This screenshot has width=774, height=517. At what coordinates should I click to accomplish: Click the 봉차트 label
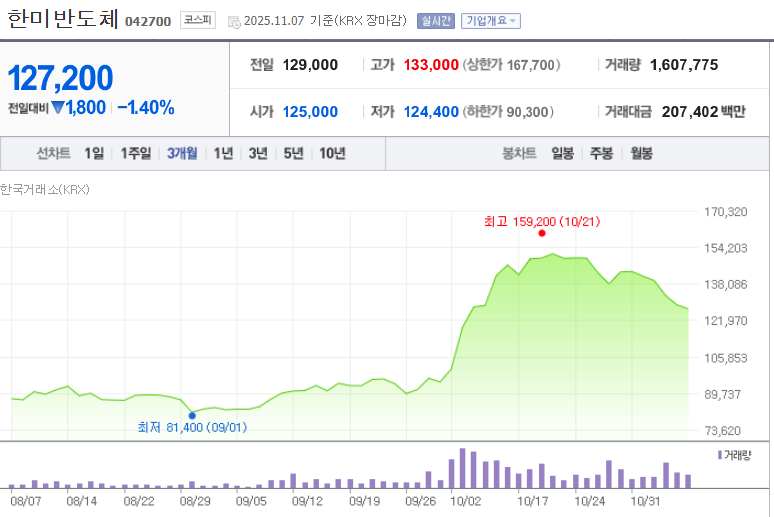pos(519,154)
